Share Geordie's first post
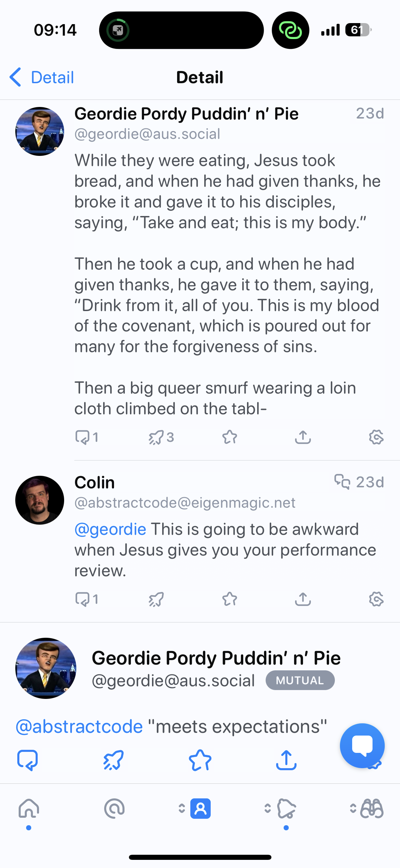Screen dimensions: 400x868 303,437
